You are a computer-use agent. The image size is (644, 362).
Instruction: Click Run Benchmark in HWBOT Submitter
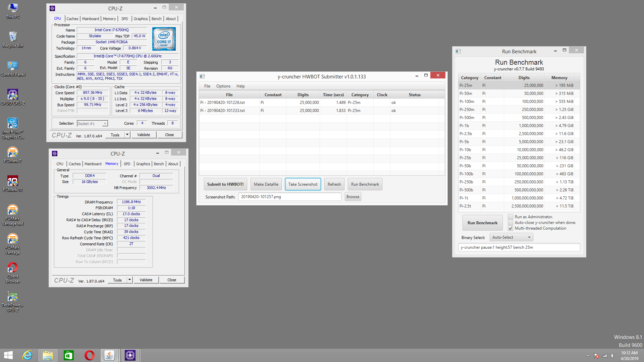[x=365, y=184]
